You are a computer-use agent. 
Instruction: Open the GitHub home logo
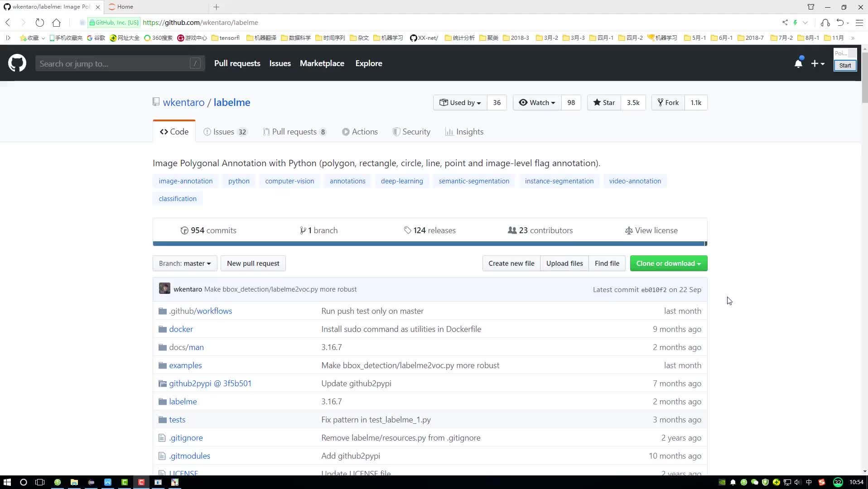click(x=17, y=63)
